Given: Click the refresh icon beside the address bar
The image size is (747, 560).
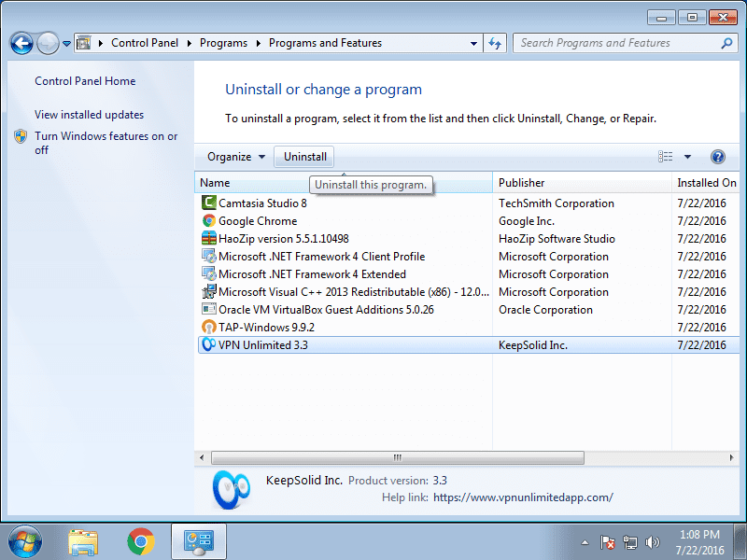Looking at the screenshot, I should pyautogui.click(x=495, y=42).
